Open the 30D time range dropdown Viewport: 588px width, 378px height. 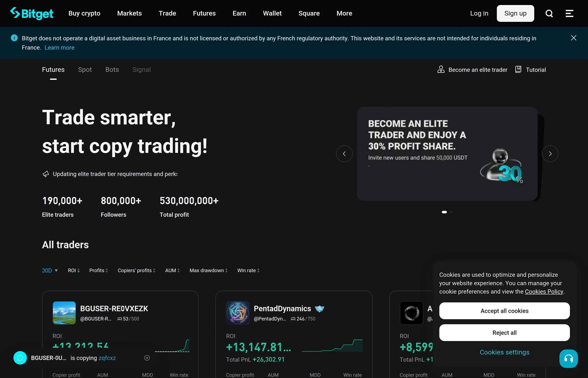point(49,270)
